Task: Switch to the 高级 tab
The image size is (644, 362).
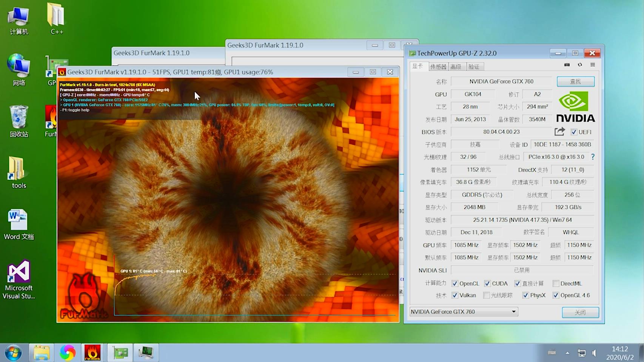Action: coord(456,67)
